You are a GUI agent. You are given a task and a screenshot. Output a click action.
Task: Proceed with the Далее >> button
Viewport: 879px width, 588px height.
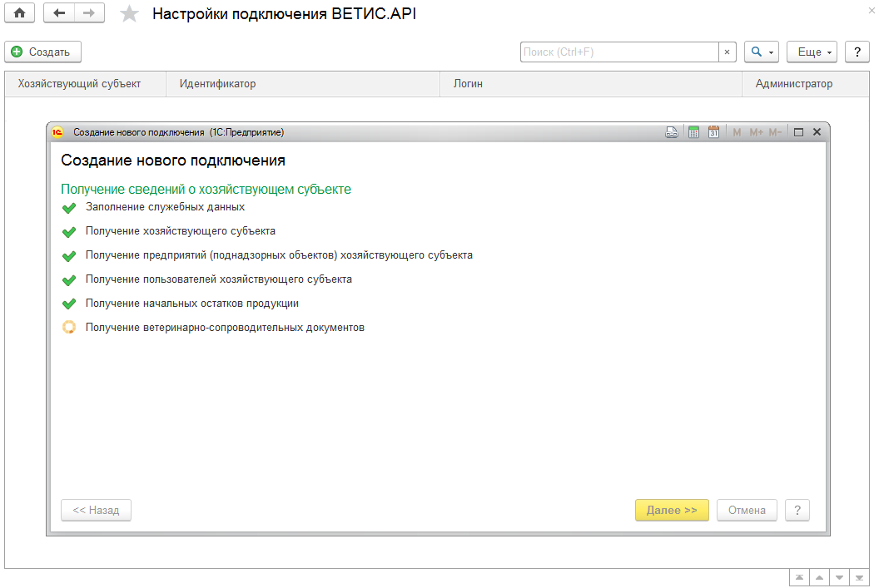(672, 510)
